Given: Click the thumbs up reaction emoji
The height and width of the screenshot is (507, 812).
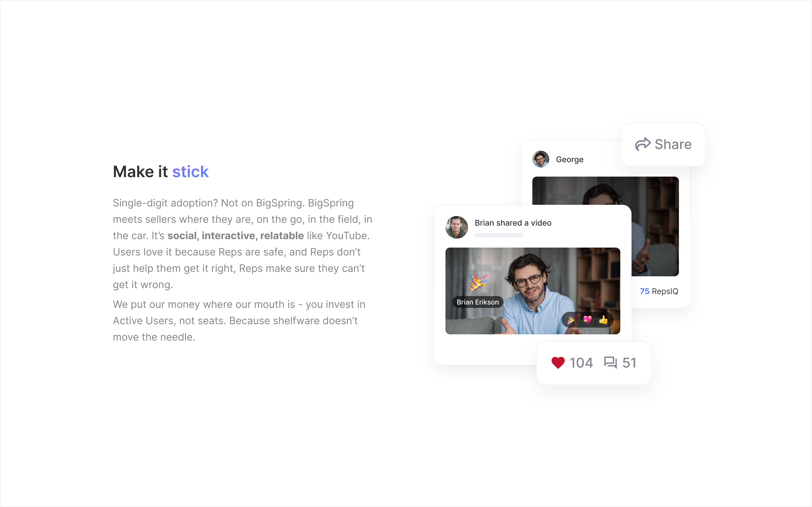Looking at the screenshot, I should click(603, 320).
